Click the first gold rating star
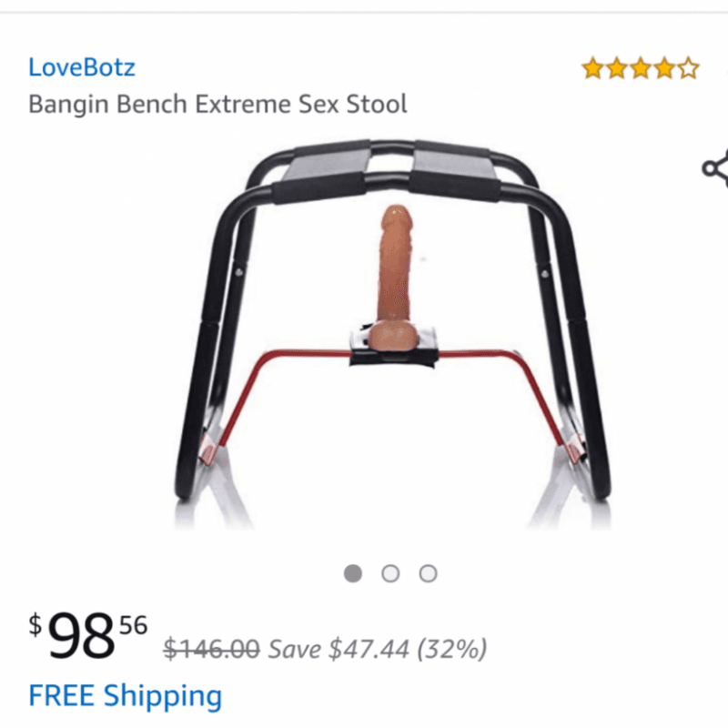The width and height of the screenshot is (728, 728). [593, 68]
